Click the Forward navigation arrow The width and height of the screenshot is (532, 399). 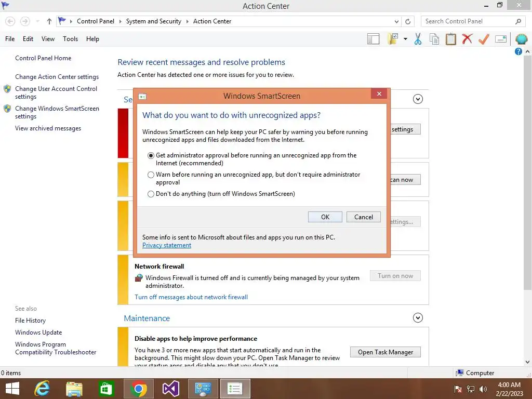pos(25,21)
